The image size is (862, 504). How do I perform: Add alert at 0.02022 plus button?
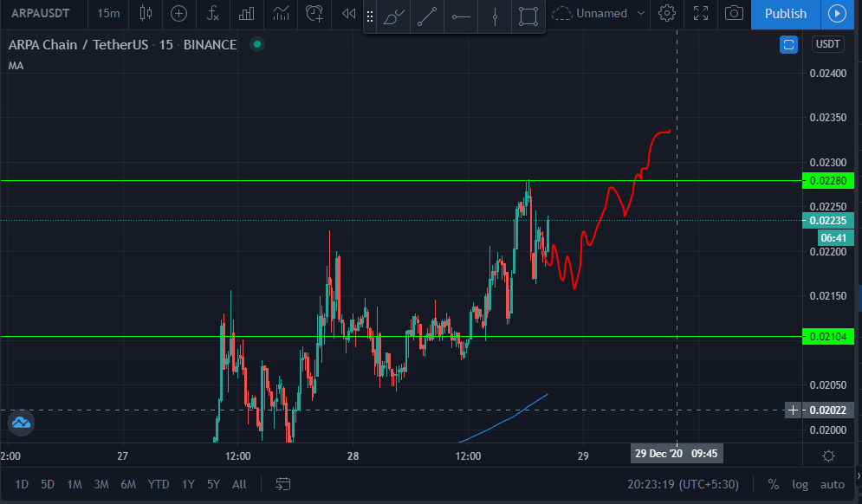(793, 410)
